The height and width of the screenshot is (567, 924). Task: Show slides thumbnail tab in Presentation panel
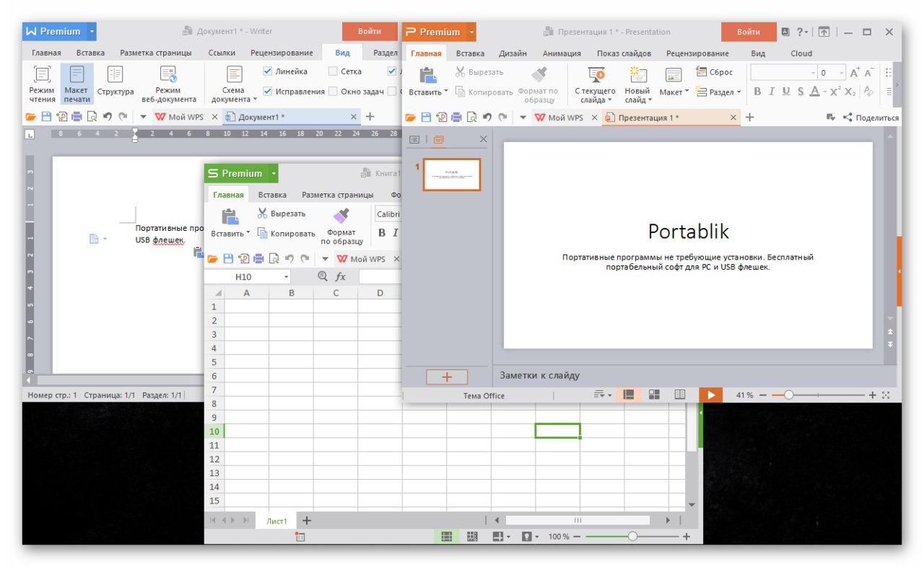[439, 139]
